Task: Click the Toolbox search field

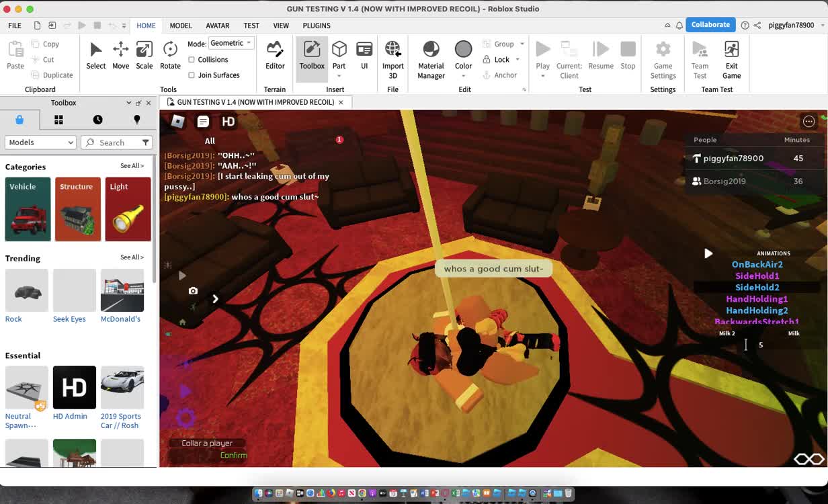Action: click(x=112, y=142)
